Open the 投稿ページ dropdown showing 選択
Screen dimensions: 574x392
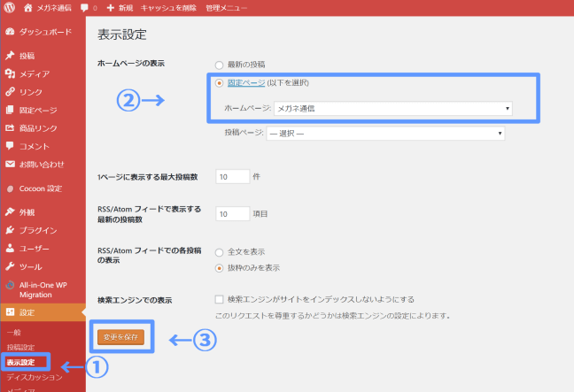coord(385,134)
